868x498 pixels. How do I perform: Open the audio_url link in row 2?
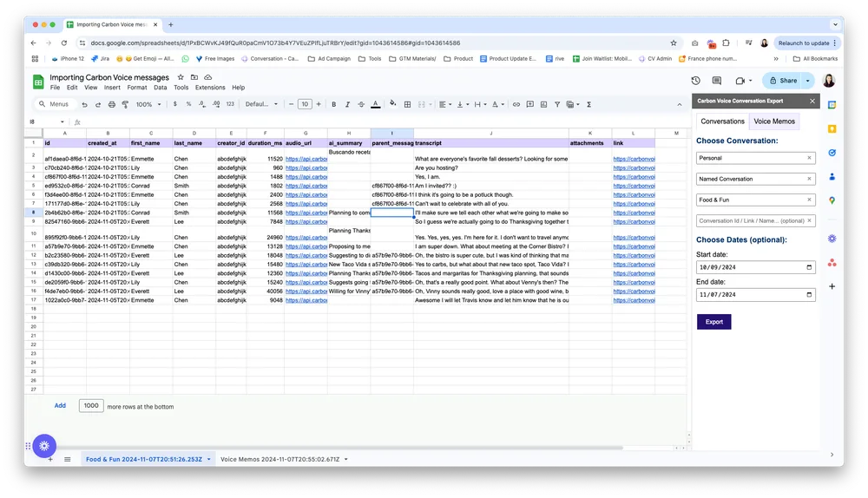coord(306,159)
